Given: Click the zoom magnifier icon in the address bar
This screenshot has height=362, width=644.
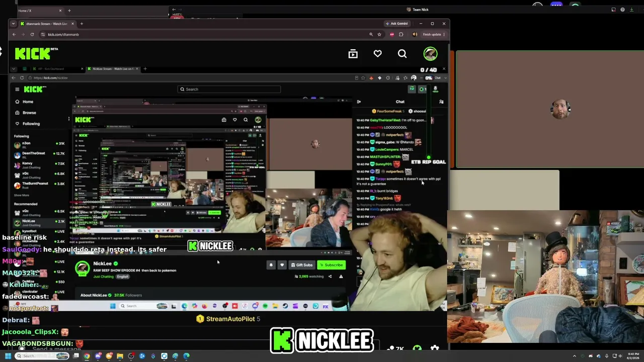Looking at the screenshot, I should pyautogui.click(x=371, y=34).
